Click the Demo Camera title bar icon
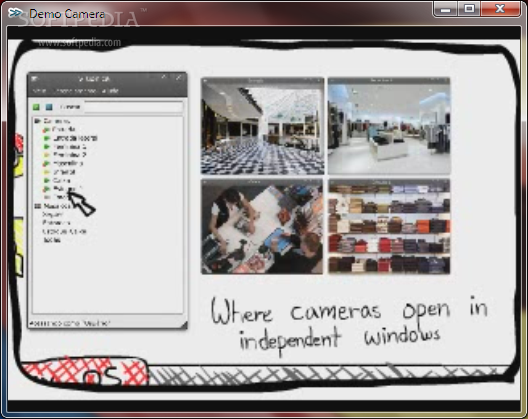This screenshot has width=528, height=419. point(15,13)
